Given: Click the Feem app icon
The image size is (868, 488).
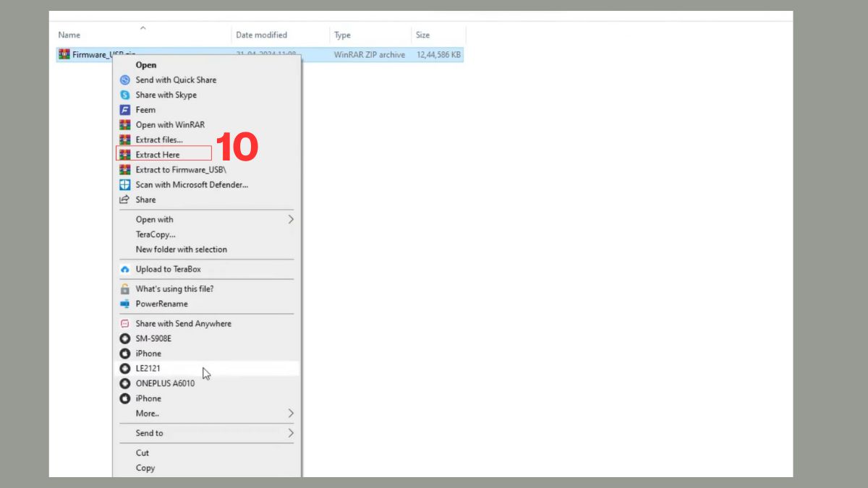Looking at the screenshot, I should tap(124, 110).
